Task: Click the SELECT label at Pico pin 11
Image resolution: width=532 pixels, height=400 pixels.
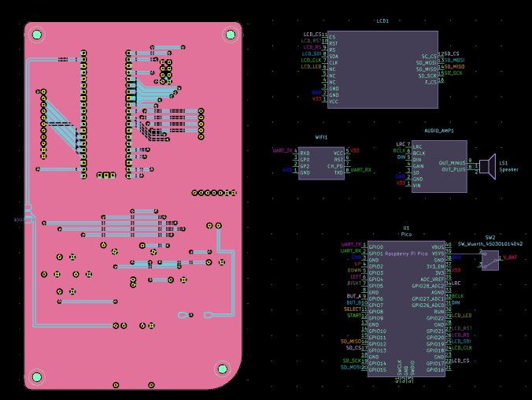Action: (353, 309)
